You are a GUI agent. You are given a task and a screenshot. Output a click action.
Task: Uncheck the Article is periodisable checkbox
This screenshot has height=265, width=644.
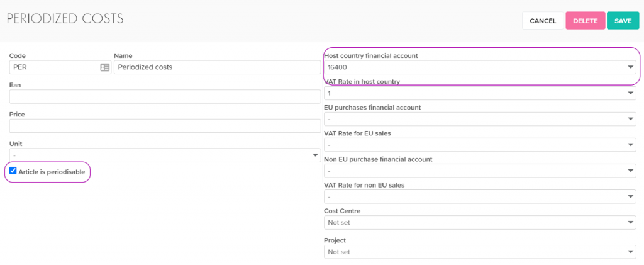coord(13,171)
